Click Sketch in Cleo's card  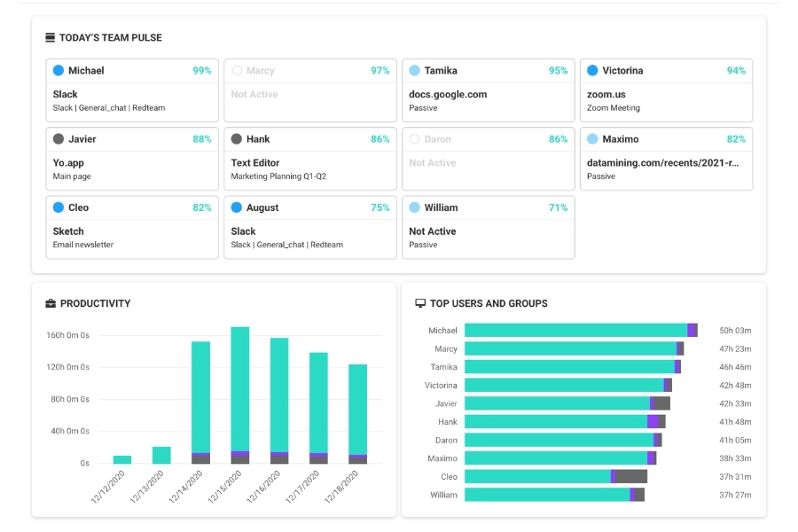click(x=68, y=231)
